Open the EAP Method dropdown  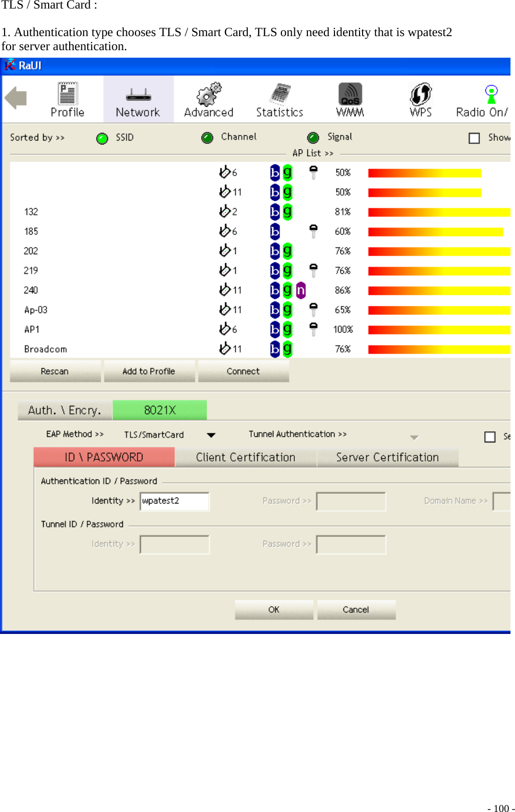pos(211,435)
